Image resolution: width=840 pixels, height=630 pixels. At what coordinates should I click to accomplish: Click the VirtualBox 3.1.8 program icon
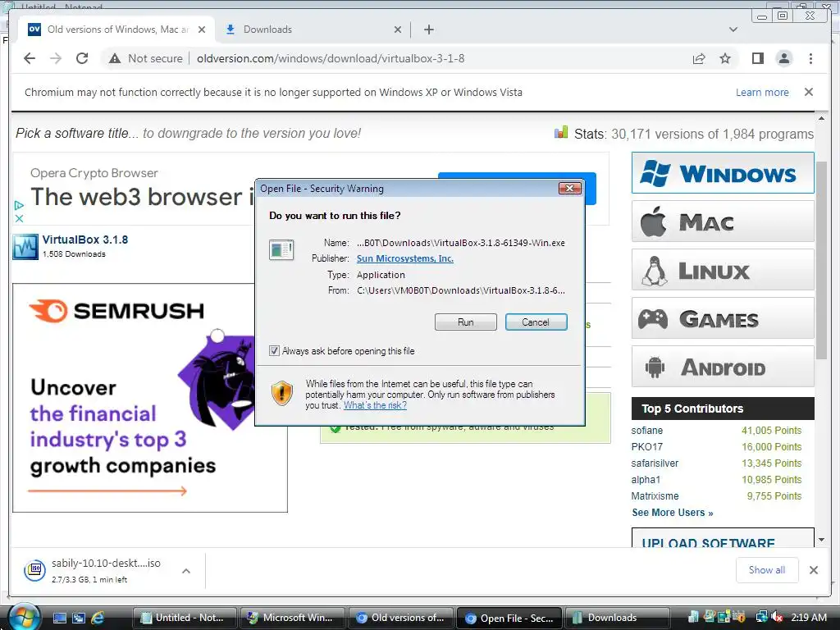25,246
